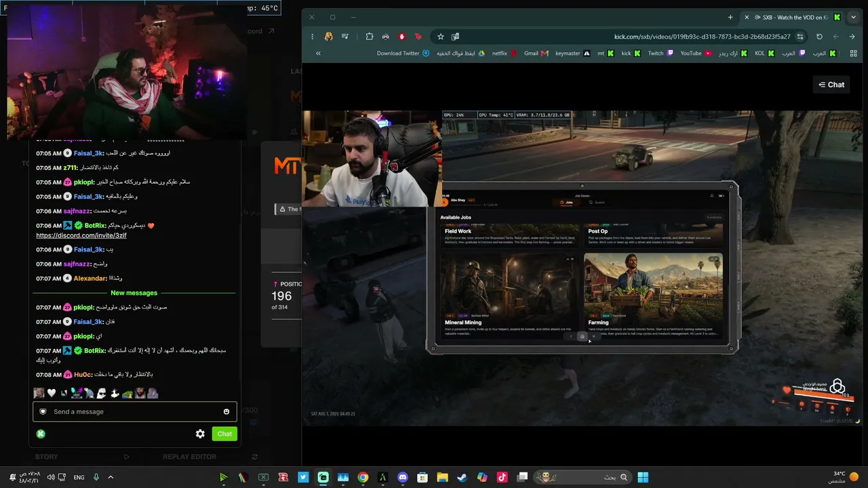The height and width of the screenshot is (488, 868).
Task: Open the Discord invite link in chat
Action: [81, 235]
